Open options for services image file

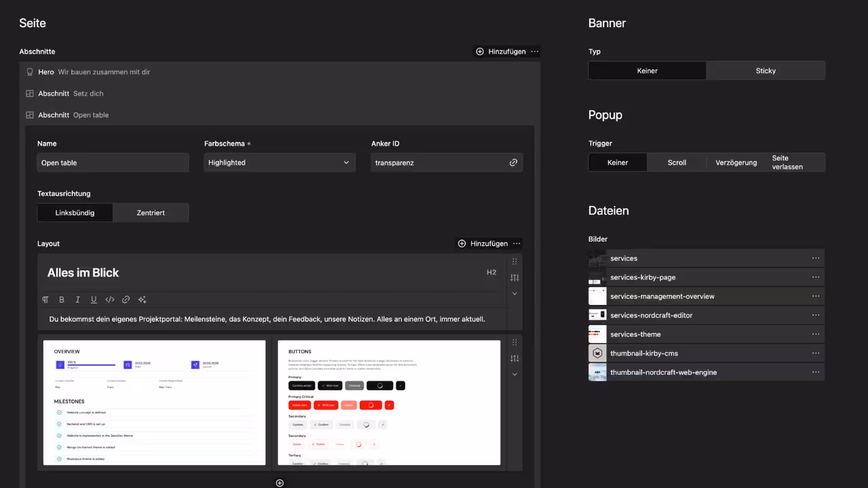816,258
